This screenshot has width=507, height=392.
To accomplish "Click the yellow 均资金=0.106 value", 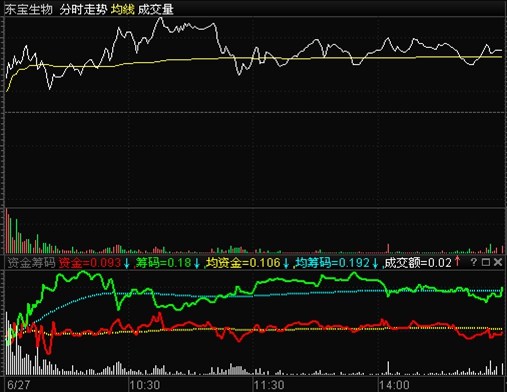I will point(243,263).
